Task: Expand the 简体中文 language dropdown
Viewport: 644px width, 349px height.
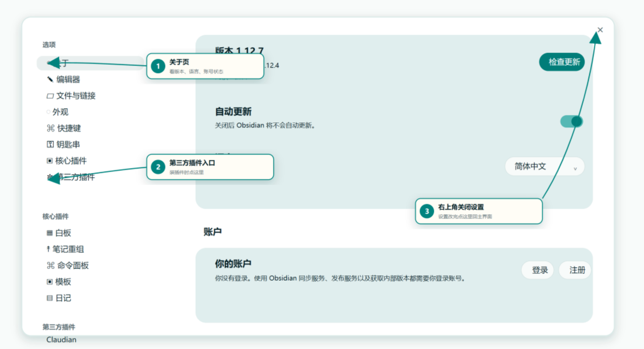Action: point(545,166)
